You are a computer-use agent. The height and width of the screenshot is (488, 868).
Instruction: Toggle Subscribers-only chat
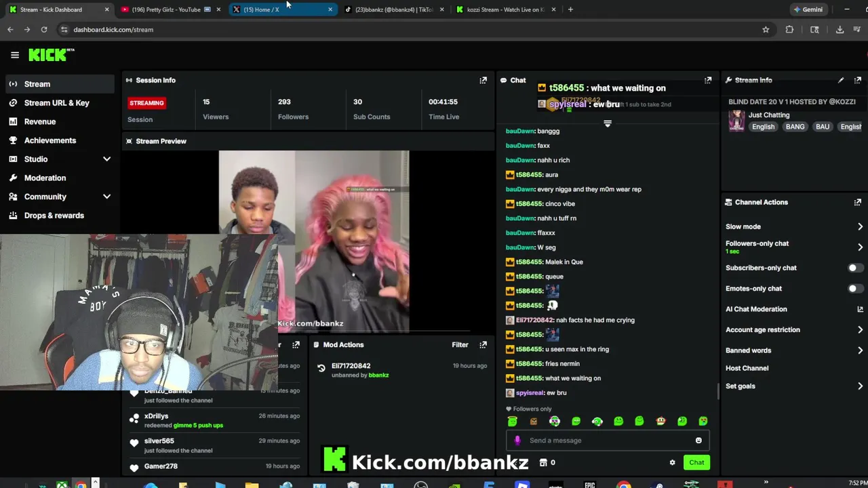[855, 268]
